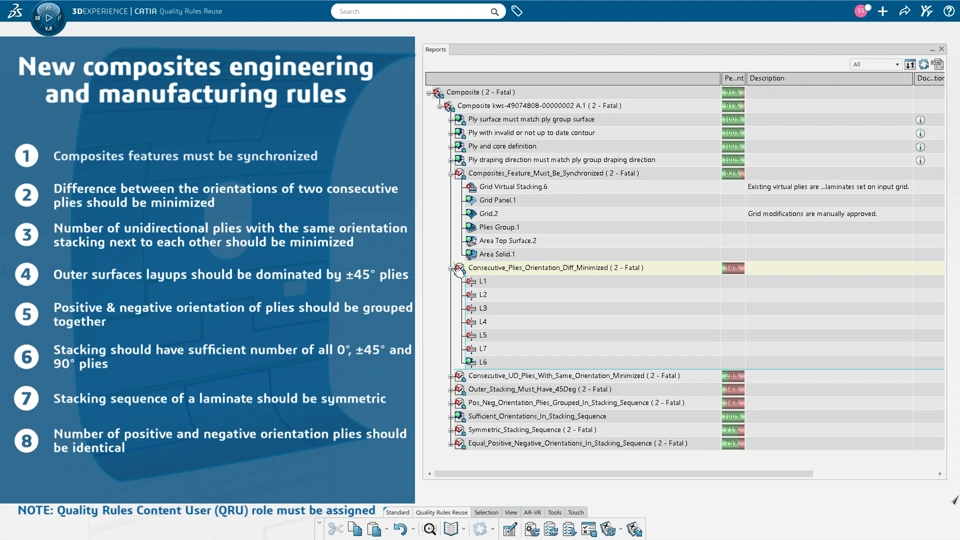The image size is (960, 540).
Task: Expand Symmetric_Stacking_Sequence node
Action: pyautogui.click(x=451, y=430)
